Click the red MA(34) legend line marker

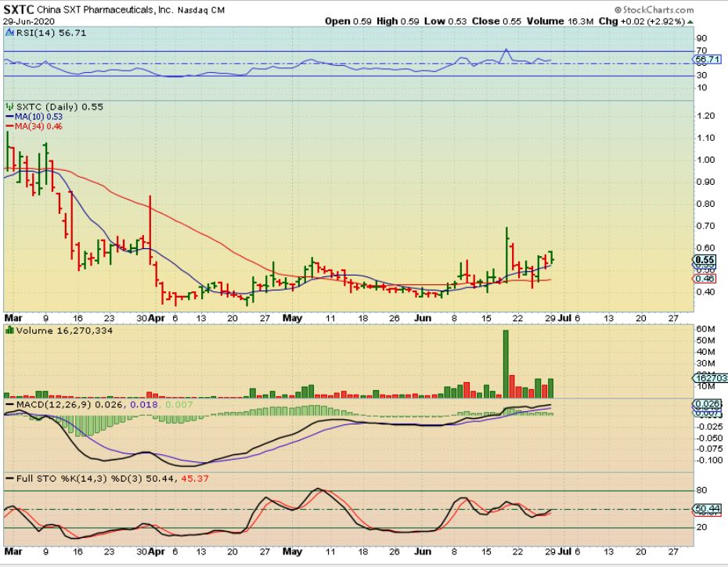(9, 125)
